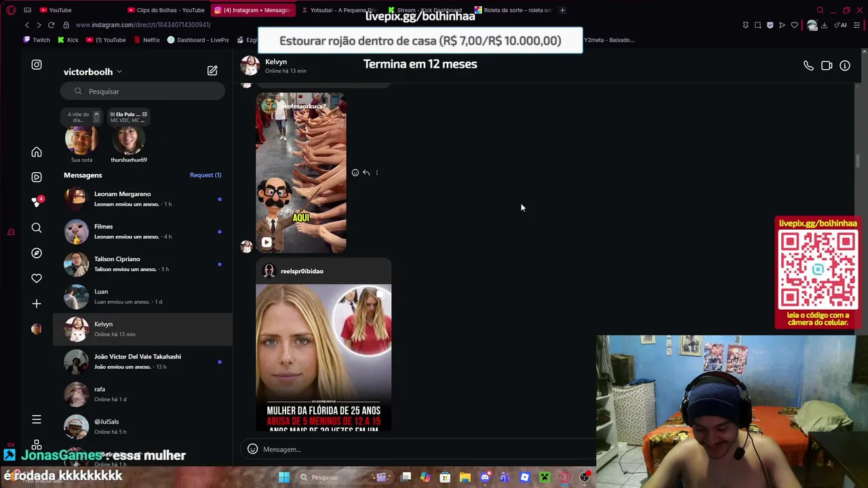The height and width of the screenshot is (488, 868).
Task: Open more options dots beside reel
Action: (377, 173)
